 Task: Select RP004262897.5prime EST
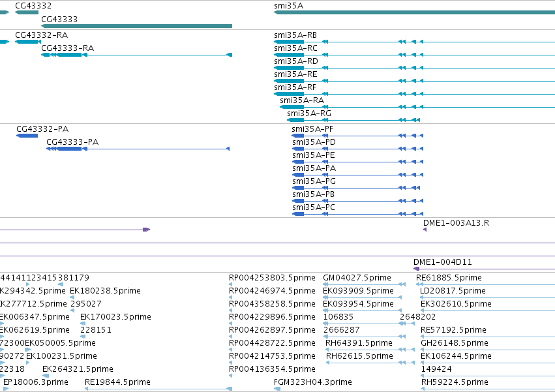click(272, 331)
